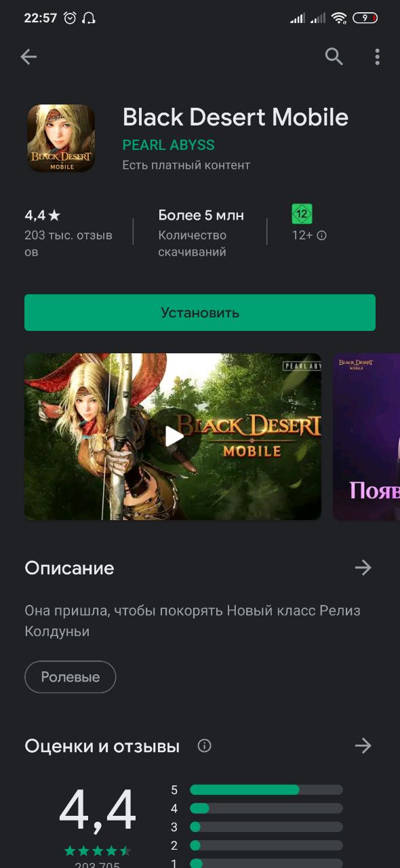This screenshot has width=400, height=868.
Task: Open the second purple screenshot thumbnail
Action: pyautogui.click(x=366, y=436)
